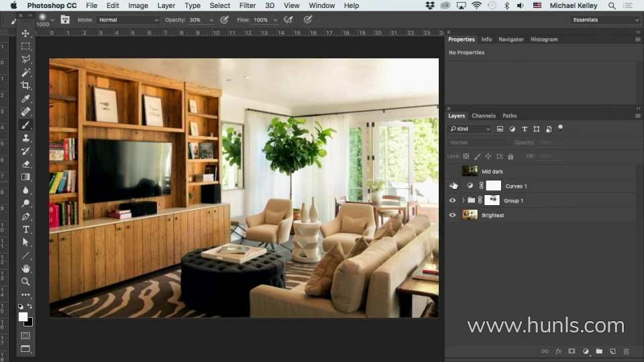Toggle pressure for opacity

(x=224, y=19)
